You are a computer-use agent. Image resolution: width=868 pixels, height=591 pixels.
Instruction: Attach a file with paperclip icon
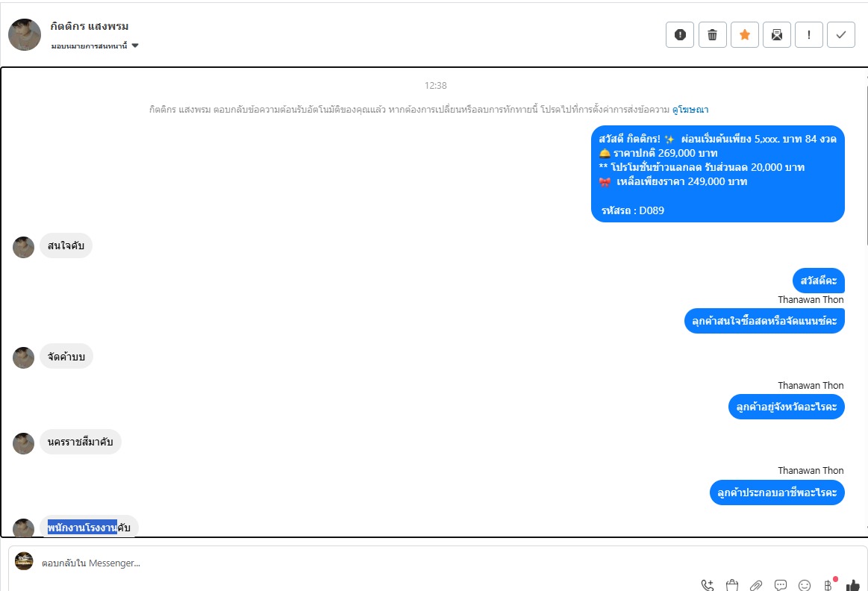[756, 585]
